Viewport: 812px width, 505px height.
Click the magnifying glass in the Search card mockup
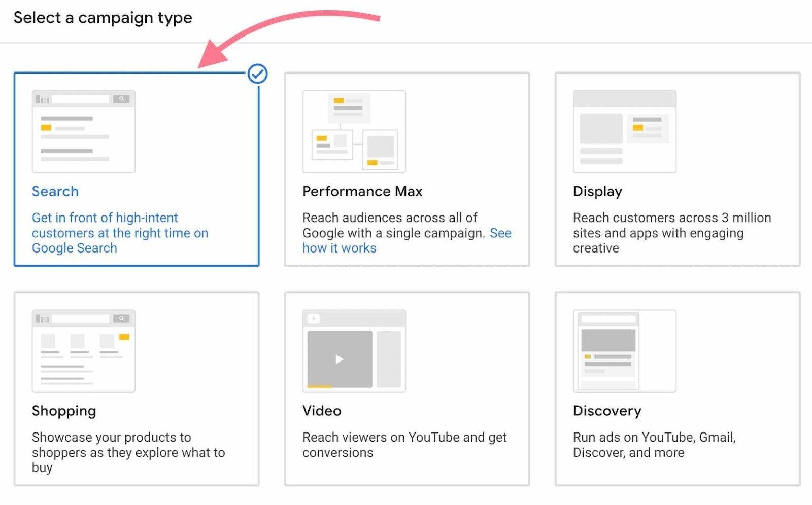pos(122,99)
